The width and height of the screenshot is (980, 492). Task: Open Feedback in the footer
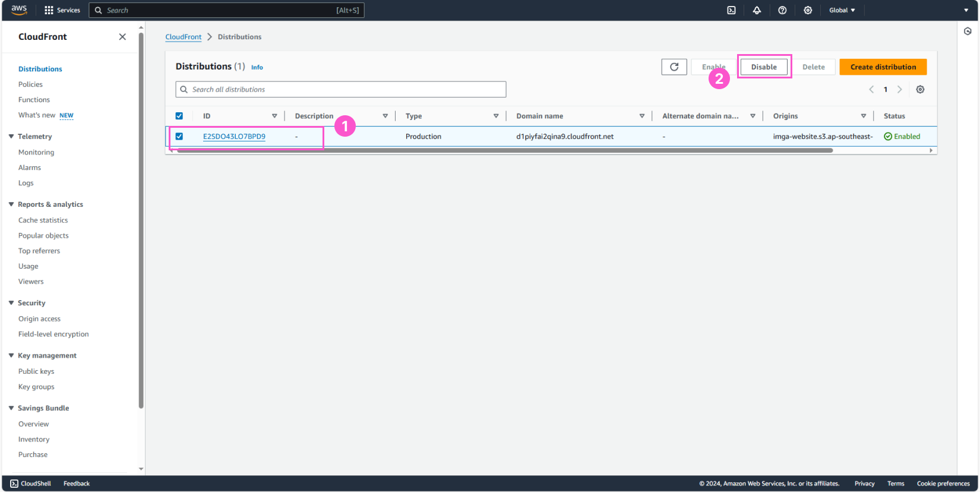pyautogui.click(x=77, y=484)
